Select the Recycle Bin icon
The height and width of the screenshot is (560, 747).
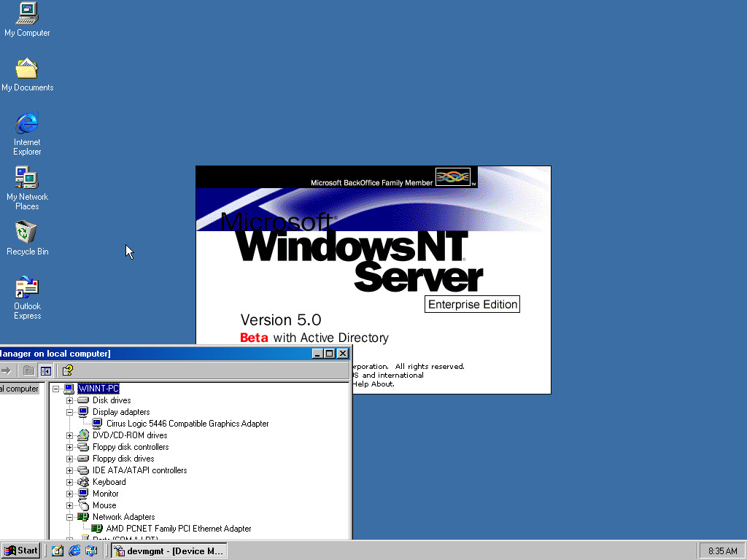(x=27, y=238)
